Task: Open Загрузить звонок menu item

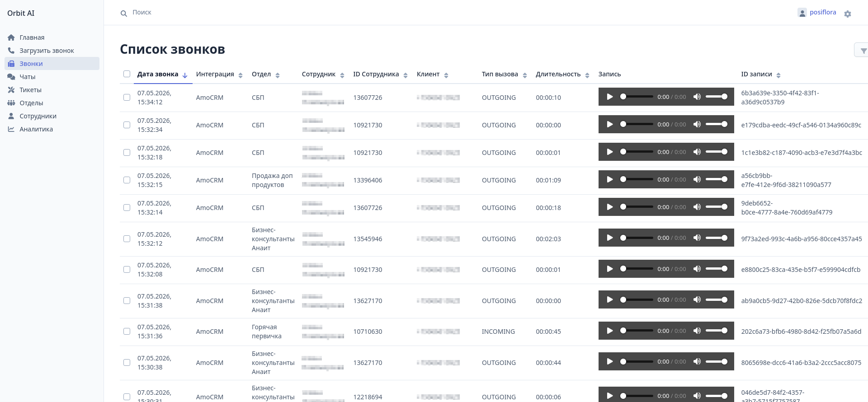Action: pyautogui.click(x=52, y=51)
